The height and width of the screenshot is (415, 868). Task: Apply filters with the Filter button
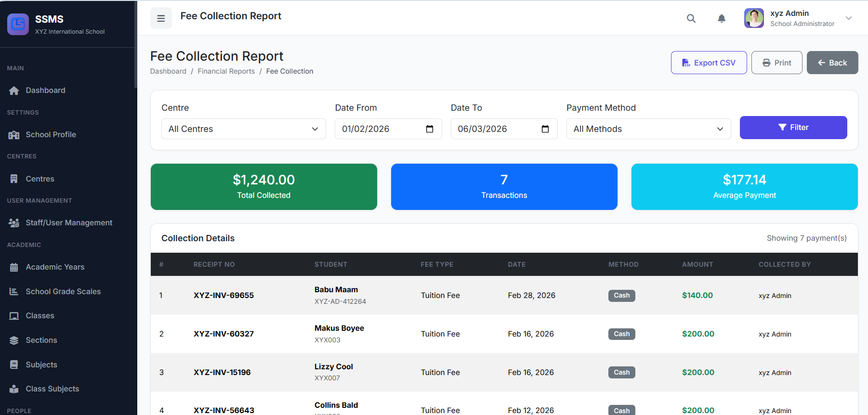point(793,128)
